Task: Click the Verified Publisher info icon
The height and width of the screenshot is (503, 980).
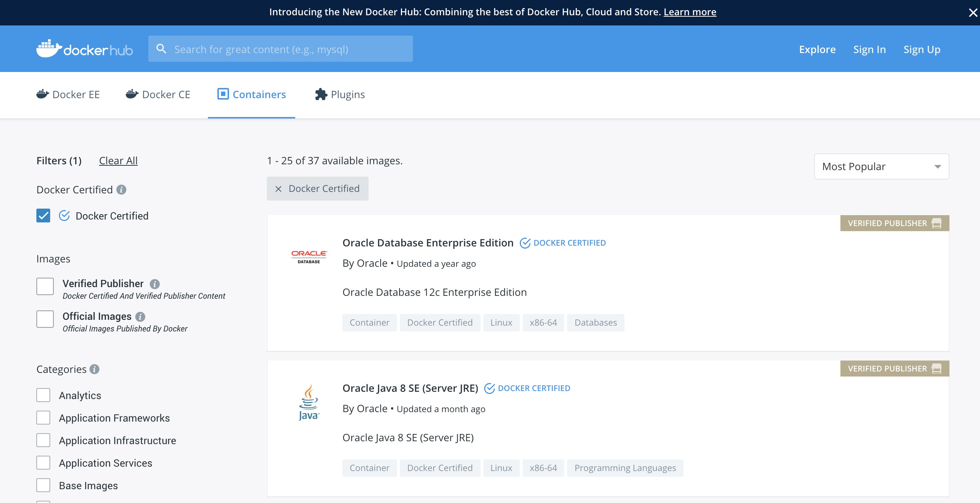Action: 154,284
